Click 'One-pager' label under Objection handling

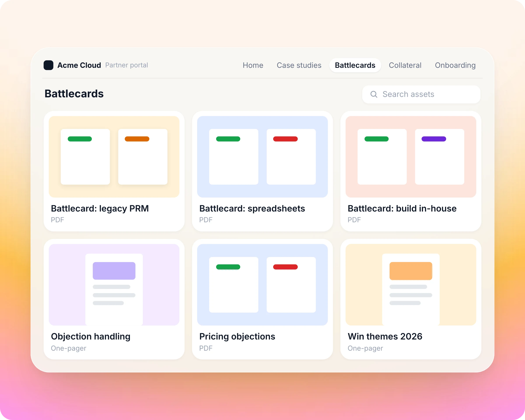(x=69, y=348)
